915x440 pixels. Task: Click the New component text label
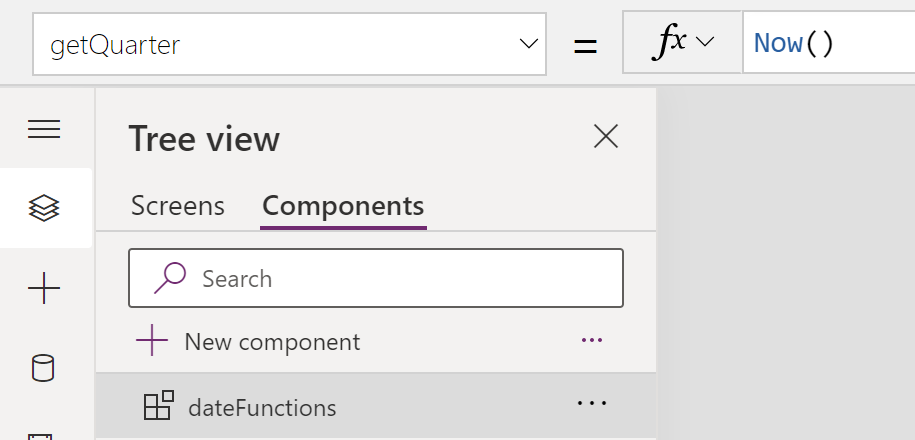(x=272, y=342)
